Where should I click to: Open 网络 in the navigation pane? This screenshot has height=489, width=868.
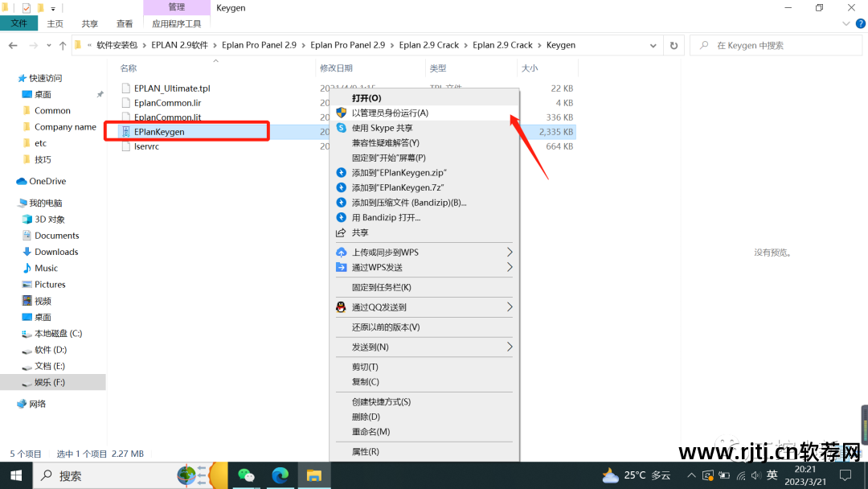[x=37, y=404]
